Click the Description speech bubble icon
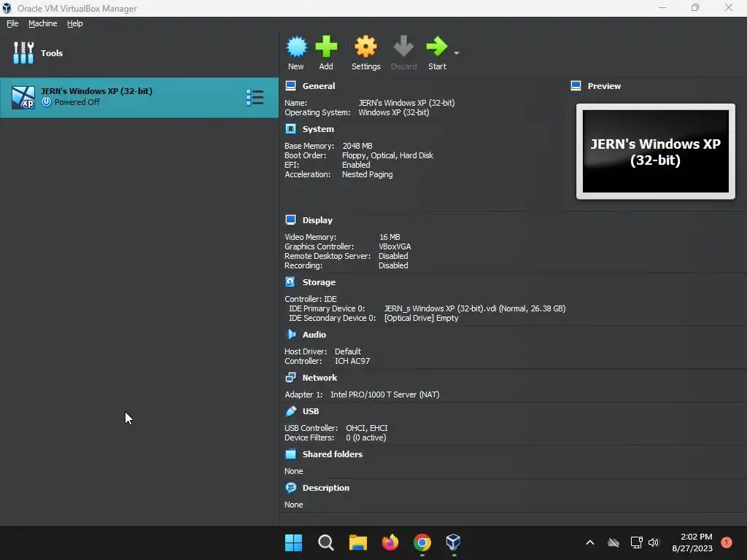747x560 pixels. (290, 488)
